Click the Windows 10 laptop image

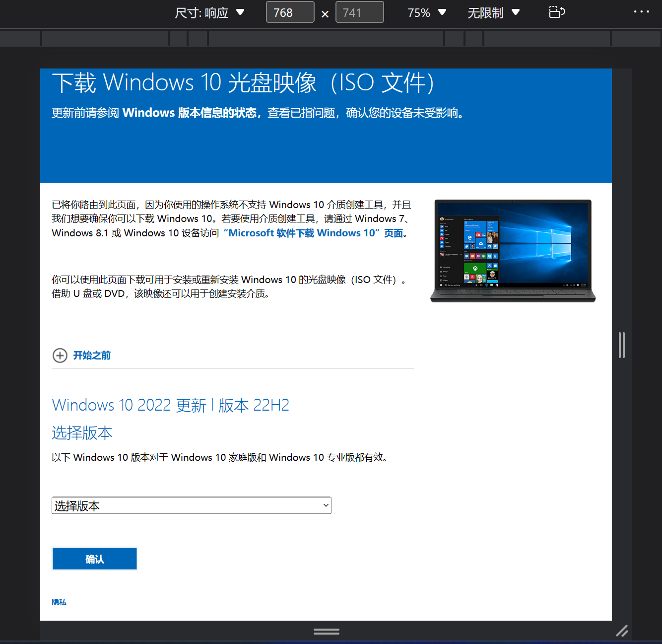(513, 251)
